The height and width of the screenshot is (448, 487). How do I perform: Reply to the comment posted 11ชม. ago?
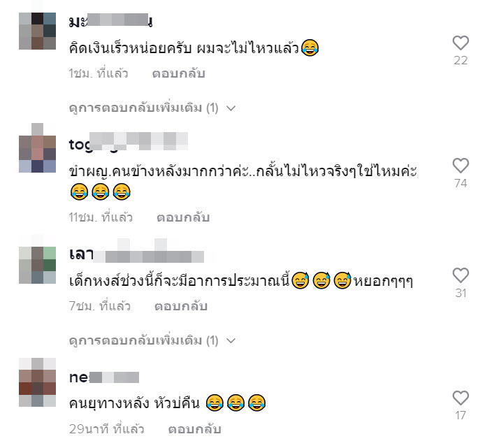click(x=183, y=217)
